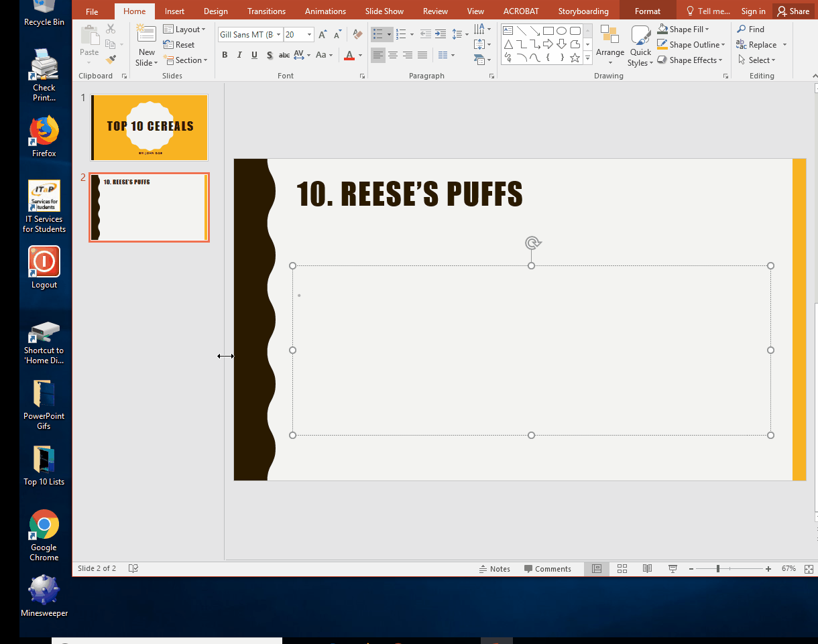Align the paragraph text to the right
818x644 pixels.
click(408, 55)
